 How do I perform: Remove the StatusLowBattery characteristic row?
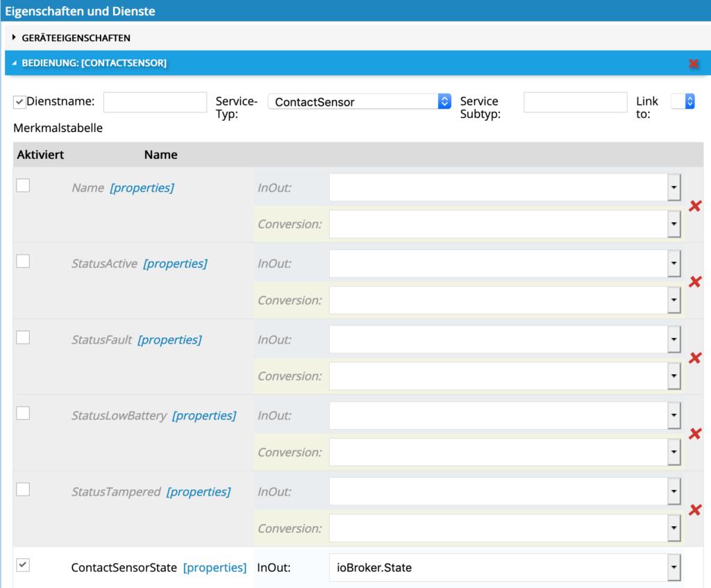(x=695, y=434)
